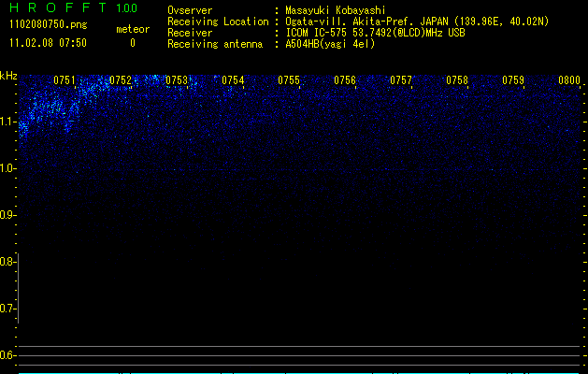Select observer name Masayuki Kobayashi
Image resolution: width=588 pixels, height=374 pixels.
tap(336, 10)
